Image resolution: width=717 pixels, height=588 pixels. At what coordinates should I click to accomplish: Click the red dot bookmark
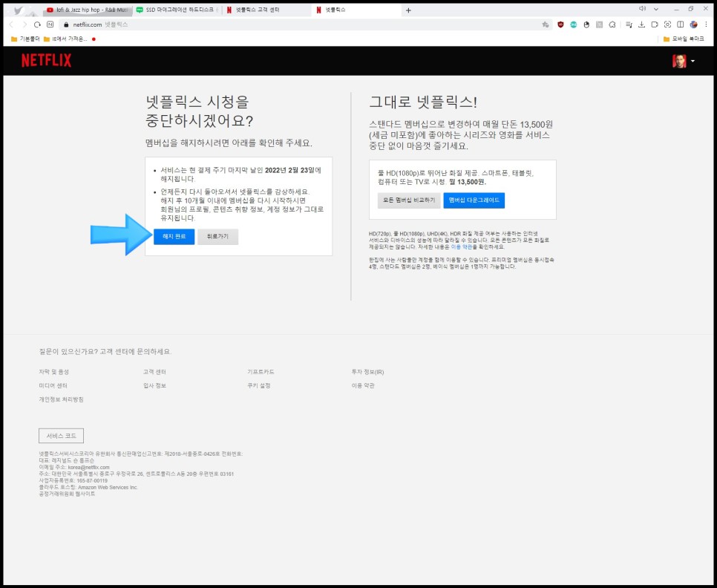pyautogui.click(x=94, y=39)
